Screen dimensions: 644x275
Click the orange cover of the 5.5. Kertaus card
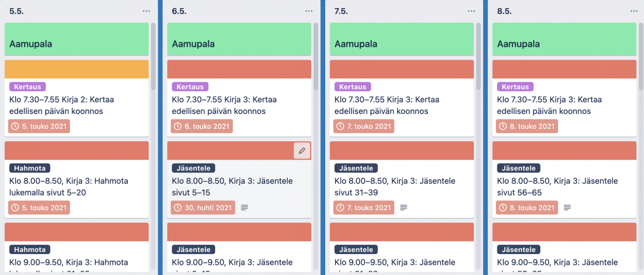[x=76, y=69]
